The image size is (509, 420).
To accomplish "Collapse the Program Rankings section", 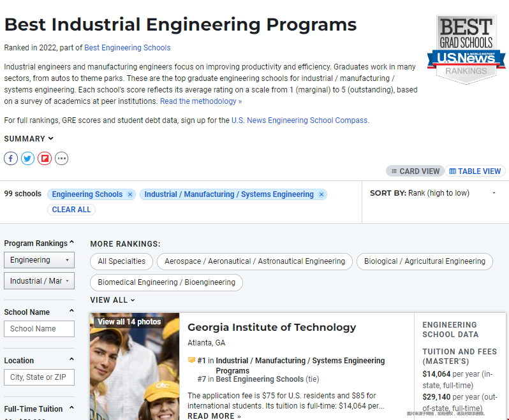I will click(x=71, y=242).
